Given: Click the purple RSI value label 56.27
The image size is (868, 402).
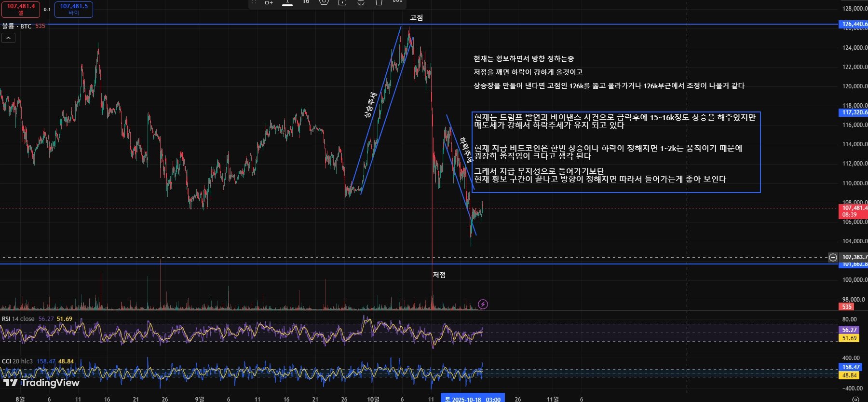Looking at the screenshot, I should click(849, 330).
